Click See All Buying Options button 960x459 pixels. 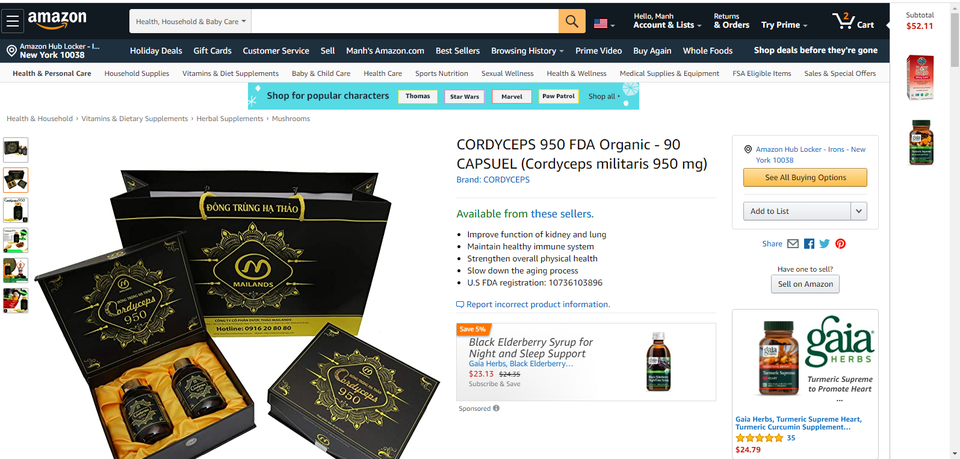coord(805,177)
